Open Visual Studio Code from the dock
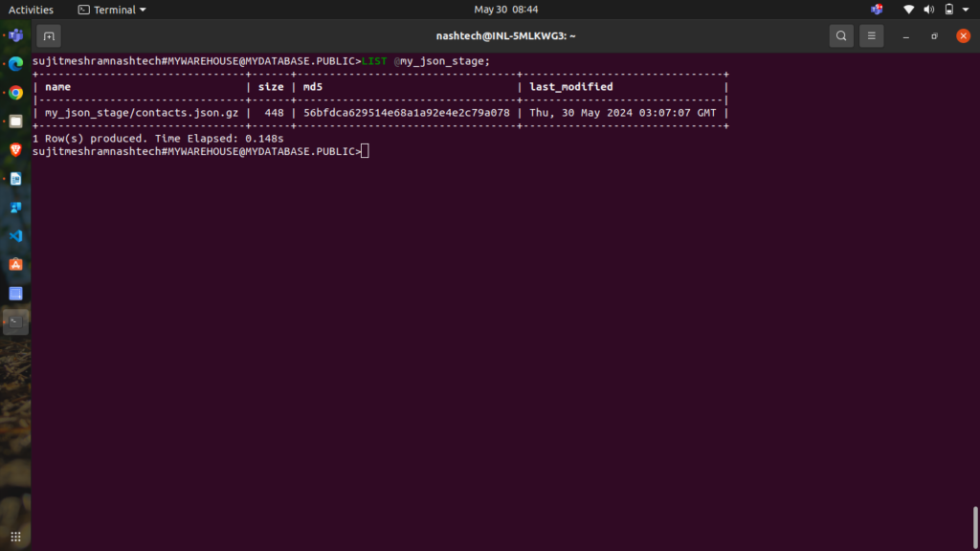The image size is (980, 551). click(x=15, y=235)
